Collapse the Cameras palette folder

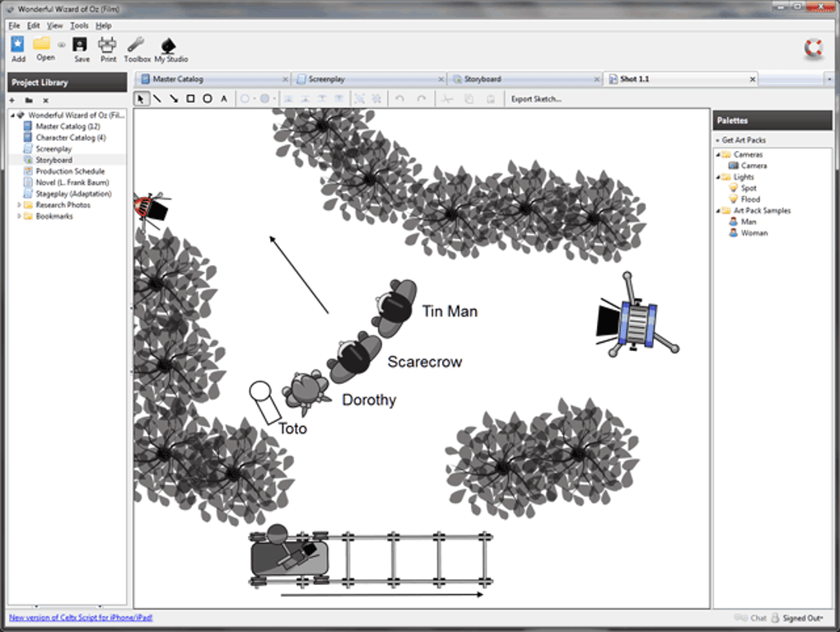coord(718,154)
